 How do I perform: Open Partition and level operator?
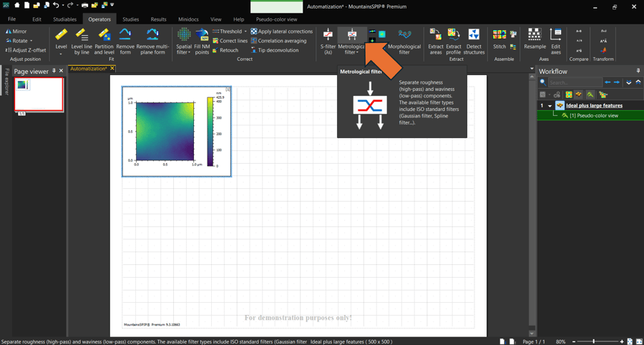[x=104, y=42]
